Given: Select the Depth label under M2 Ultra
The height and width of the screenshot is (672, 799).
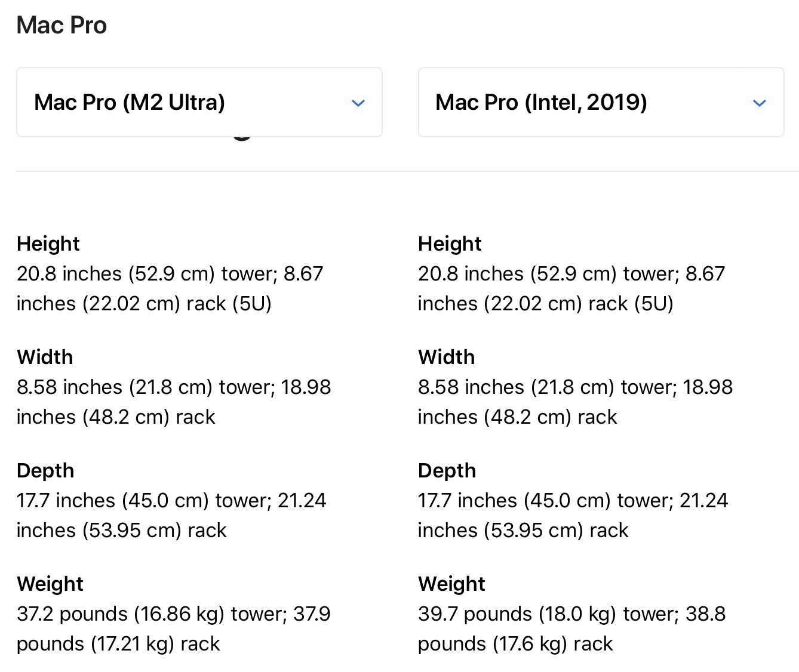Looking at the screenshot, I should [45, 470].
